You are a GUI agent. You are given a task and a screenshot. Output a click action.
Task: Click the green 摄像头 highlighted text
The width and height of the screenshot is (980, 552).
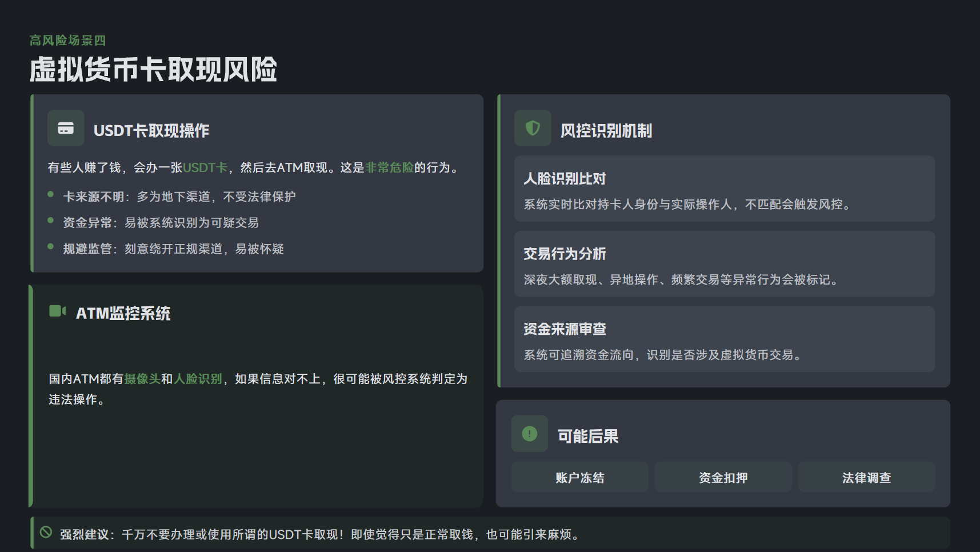tap(142, 379)
